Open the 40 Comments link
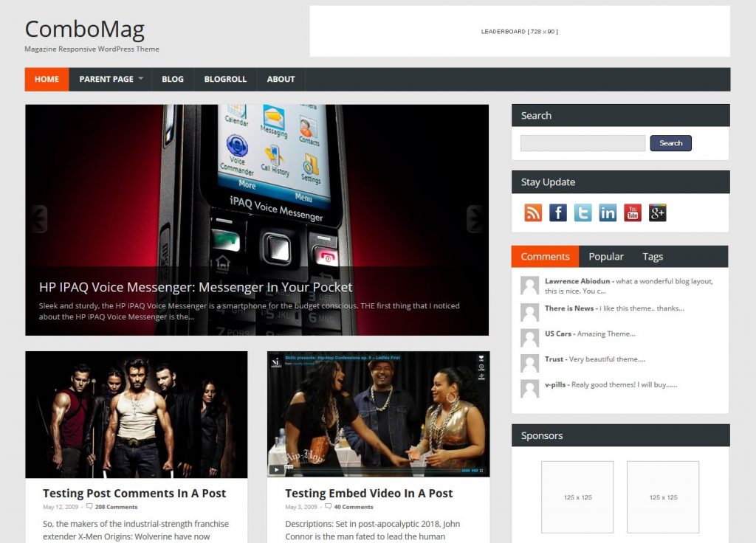 [354, 507]
